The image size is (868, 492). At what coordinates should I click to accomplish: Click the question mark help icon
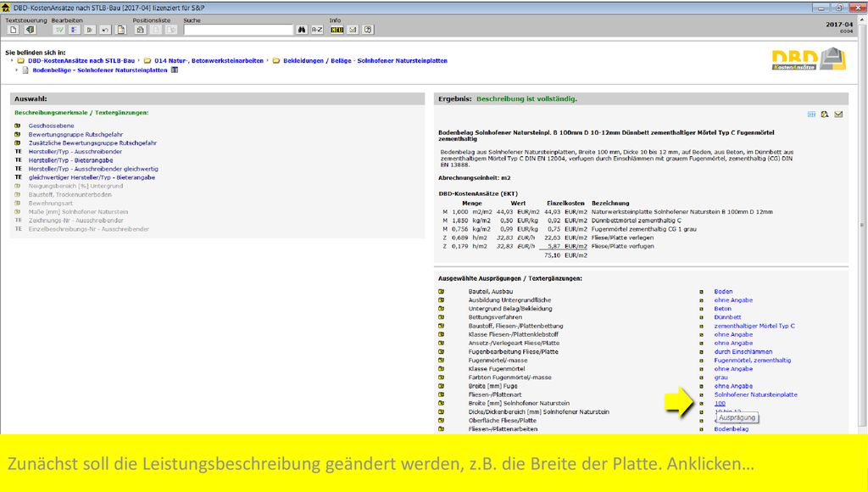[x=368, y=30]
